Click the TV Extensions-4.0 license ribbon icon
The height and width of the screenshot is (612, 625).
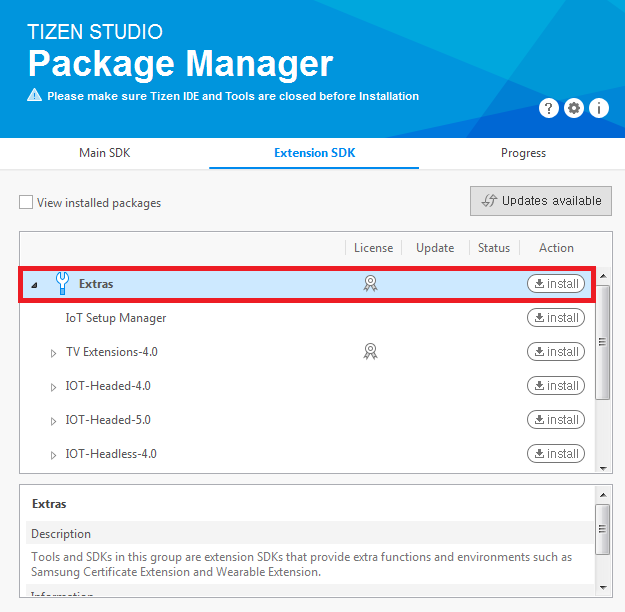[x=370, y=352]
